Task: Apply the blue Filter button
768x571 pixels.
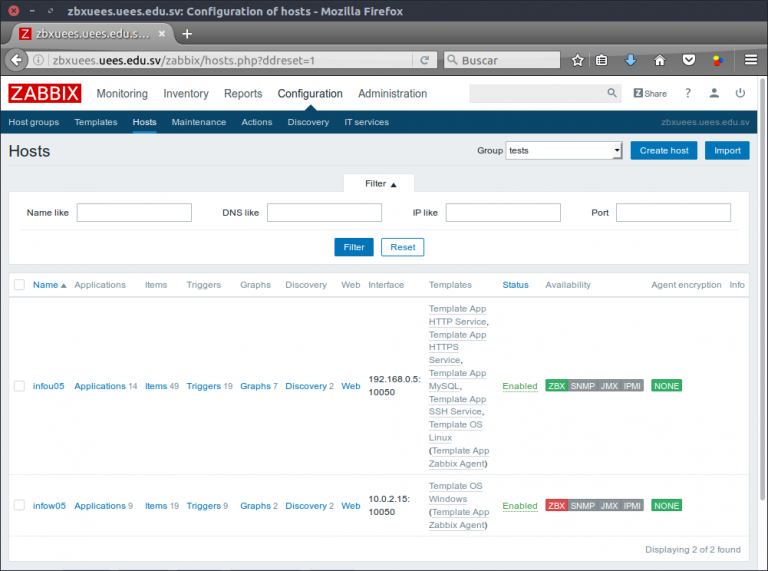Action: click(x=354, y=247)
